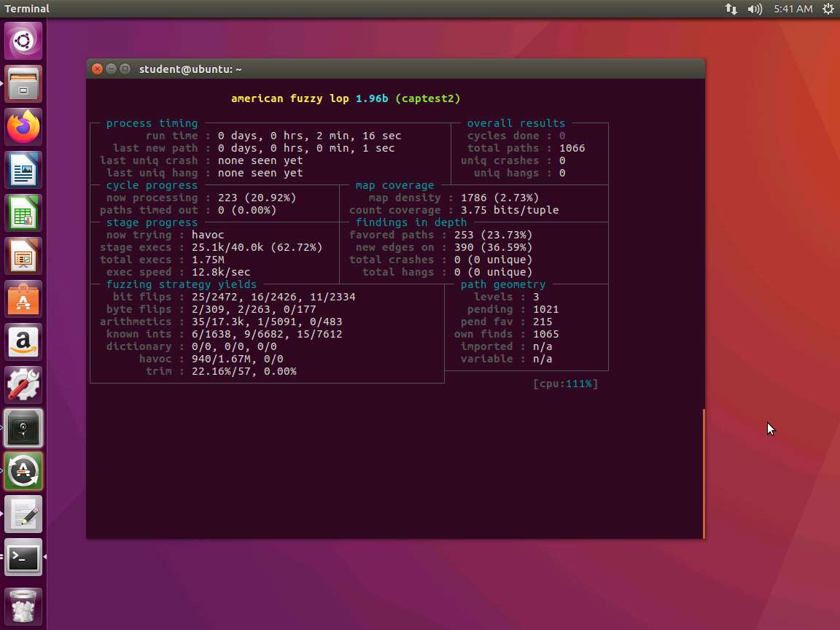The image size is (840, 630).
Task: Close the student@ubuntu terminal window
Action: click(x=97, y=69)
